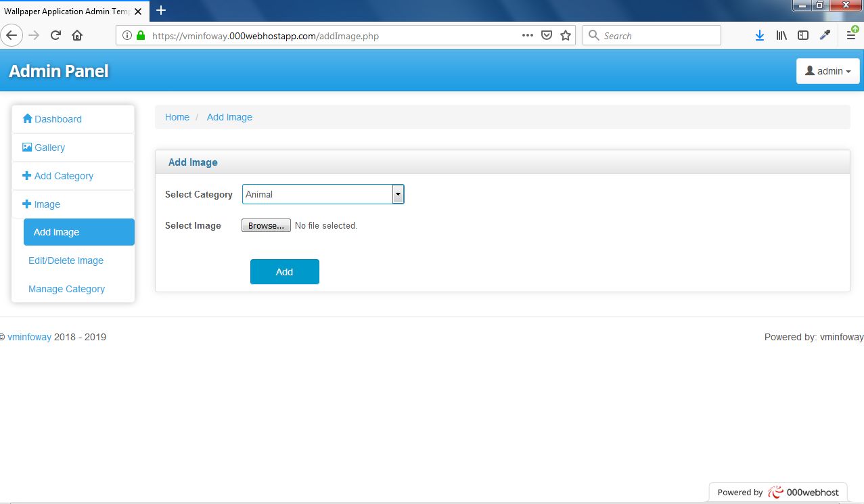Click the magnifier icon in search box
Image resolution: width=864 pixels, height=504 pixels.
(x=594, y=36)
